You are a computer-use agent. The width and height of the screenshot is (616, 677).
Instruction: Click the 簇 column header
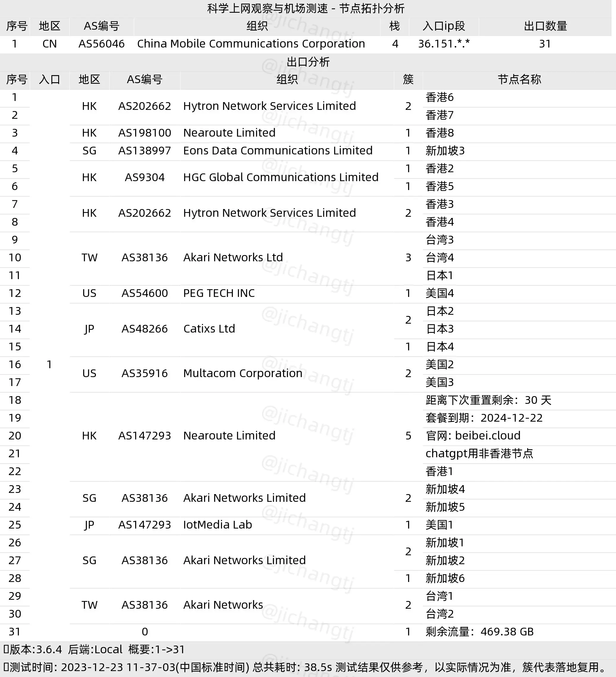click(408, 80)
